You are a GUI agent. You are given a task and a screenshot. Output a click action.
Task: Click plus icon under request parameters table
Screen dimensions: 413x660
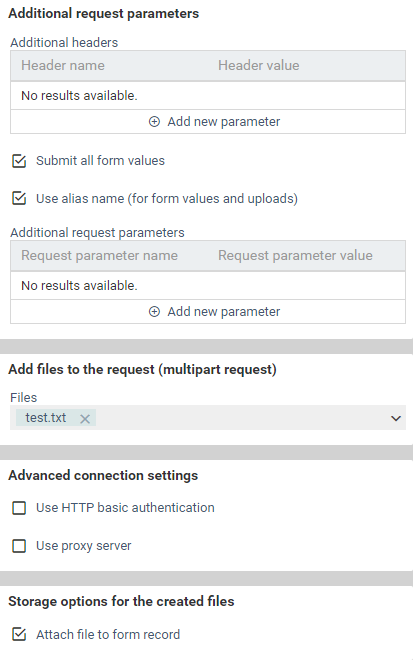(x=155, y=311)
